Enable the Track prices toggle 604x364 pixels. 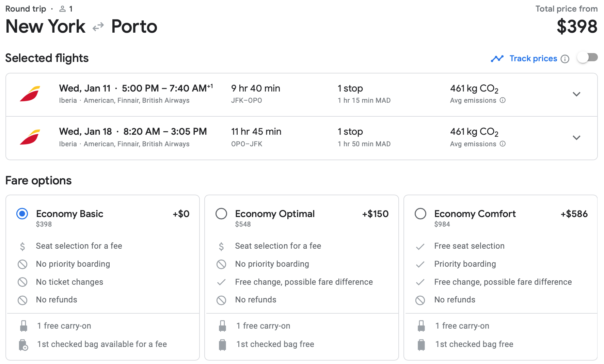pyautogui.click(x=587, y=57)
